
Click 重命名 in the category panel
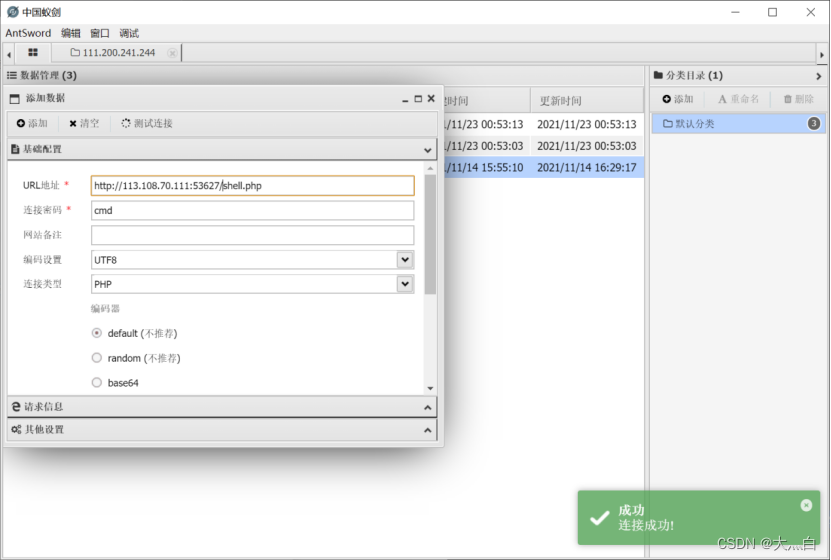click(x=739, y=99)
